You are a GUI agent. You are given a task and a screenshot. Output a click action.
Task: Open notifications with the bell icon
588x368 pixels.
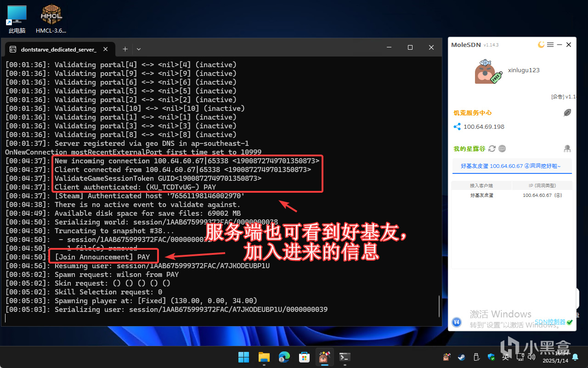click(575, 357)
